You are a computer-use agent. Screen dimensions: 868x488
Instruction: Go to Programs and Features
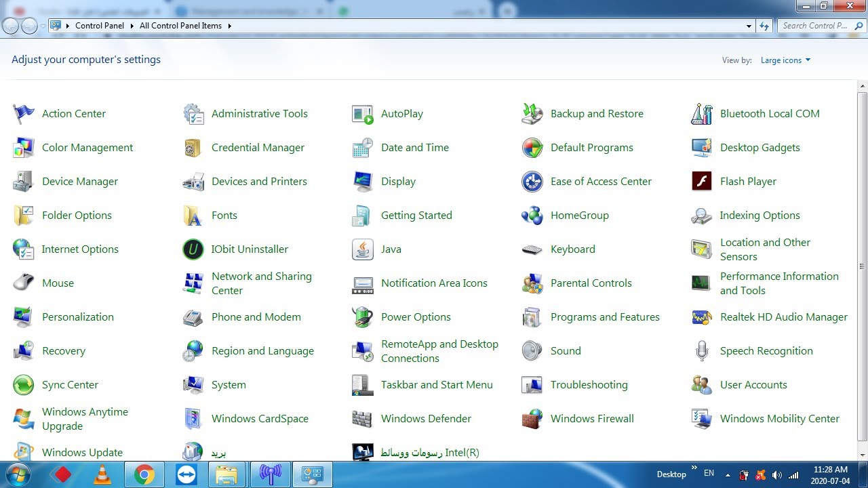pyautogui.click(x=605, y=317)
